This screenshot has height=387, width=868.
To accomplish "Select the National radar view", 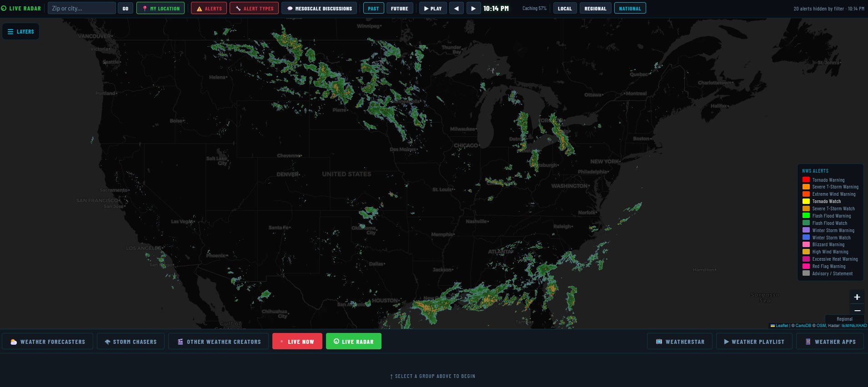I will tap(630, 8).
